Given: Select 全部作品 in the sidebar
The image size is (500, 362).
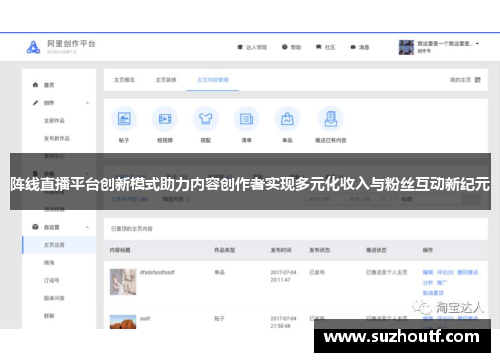Looking at the screenshot, I should pos(54,120).
